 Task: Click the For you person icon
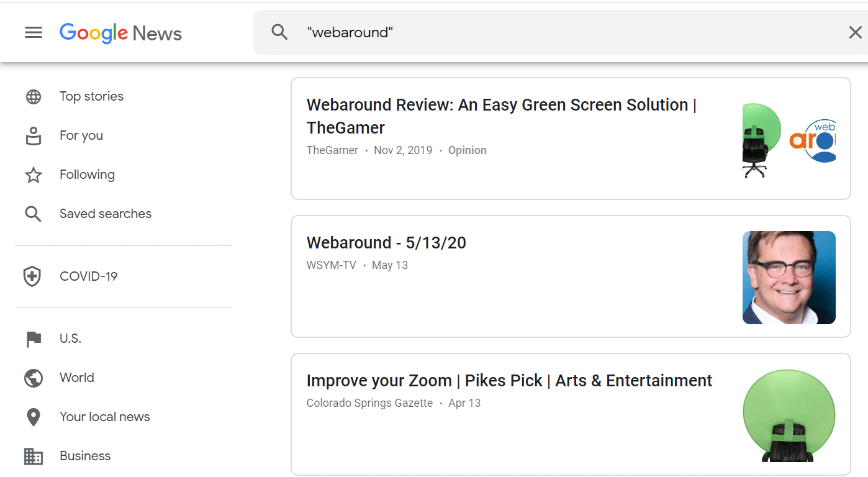point(34,136)
